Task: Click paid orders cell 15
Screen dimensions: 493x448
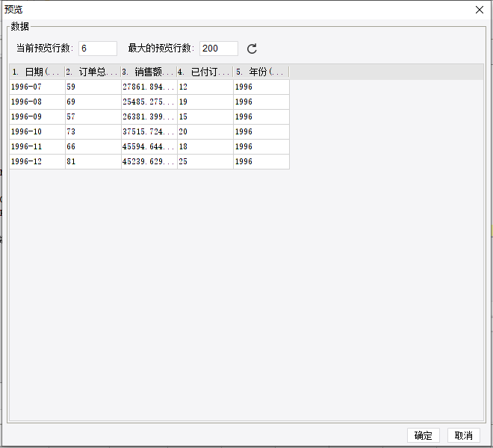Action: point(205,116)
